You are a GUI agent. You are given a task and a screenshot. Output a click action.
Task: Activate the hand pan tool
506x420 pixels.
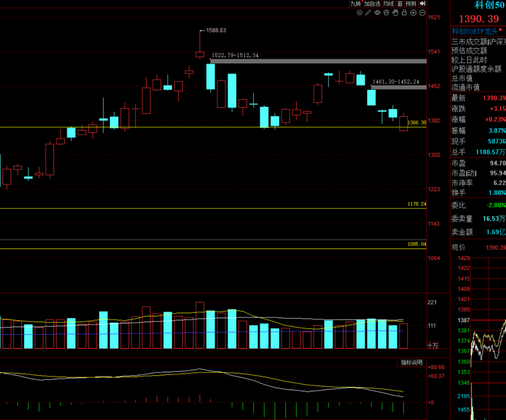(x=395, y=13)
